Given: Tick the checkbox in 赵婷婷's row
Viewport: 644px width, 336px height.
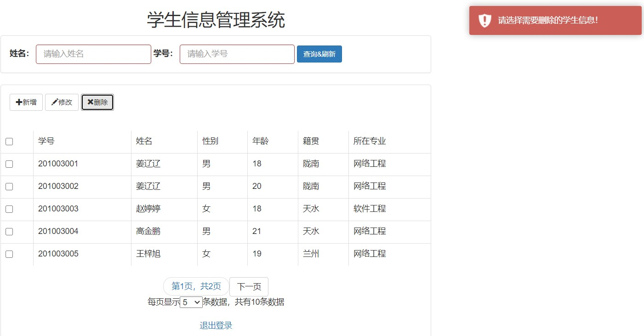Looking at the screenshot, I should point(9,209).
